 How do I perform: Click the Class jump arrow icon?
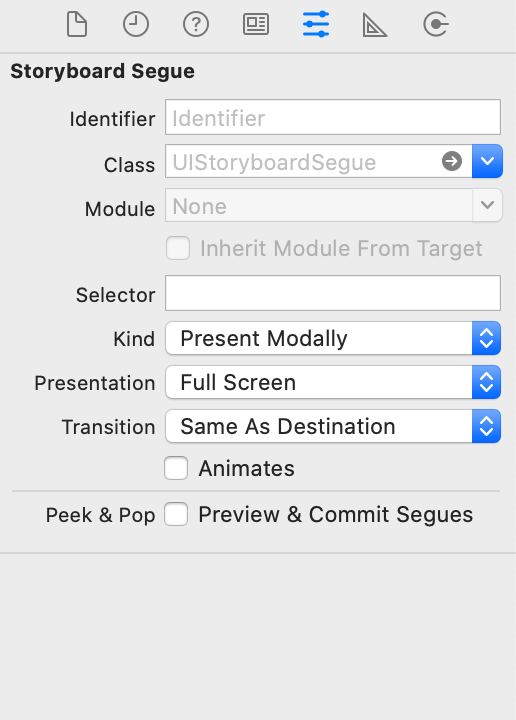pos(452,161)
